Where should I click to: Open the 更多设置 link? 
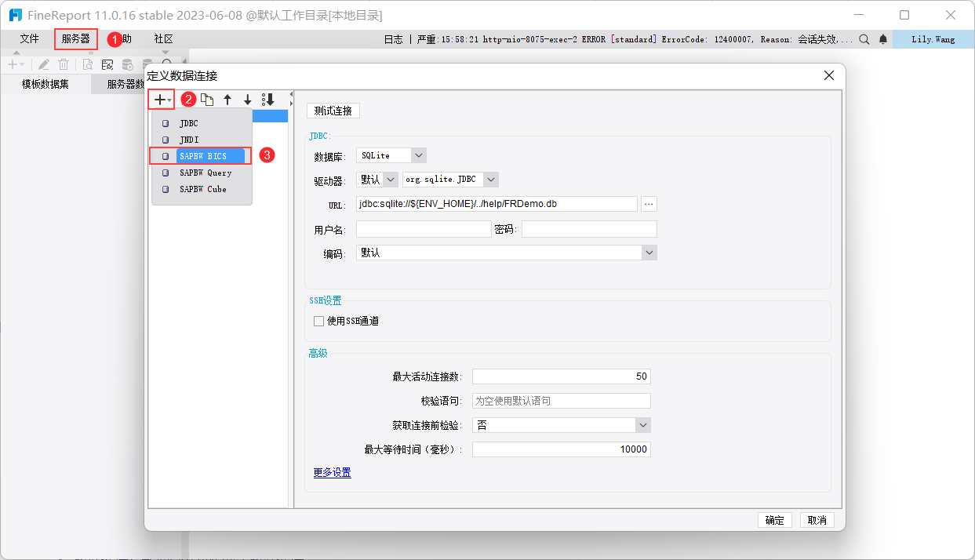pyautogui.click(x=333, y=472)
